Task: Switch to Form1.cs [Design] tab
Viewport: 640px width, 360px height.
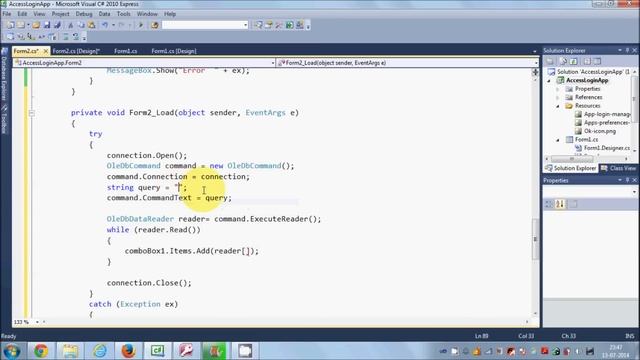Action: (174, 51)
